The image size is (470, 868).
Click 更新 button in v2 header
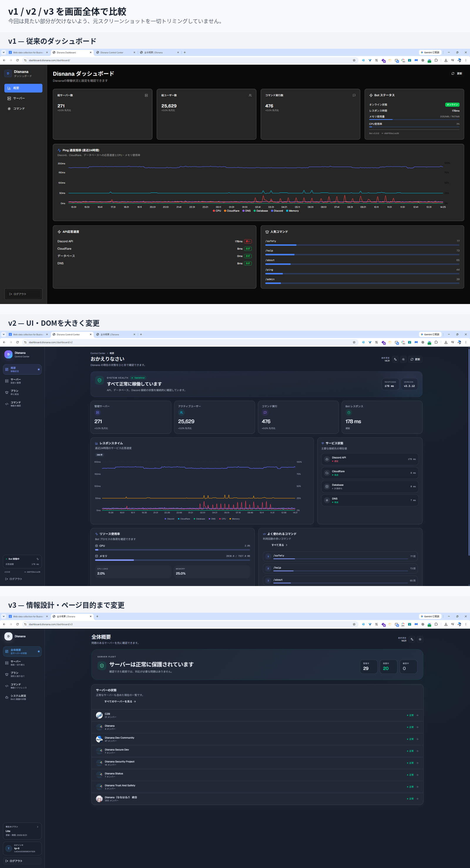(415, 359)
